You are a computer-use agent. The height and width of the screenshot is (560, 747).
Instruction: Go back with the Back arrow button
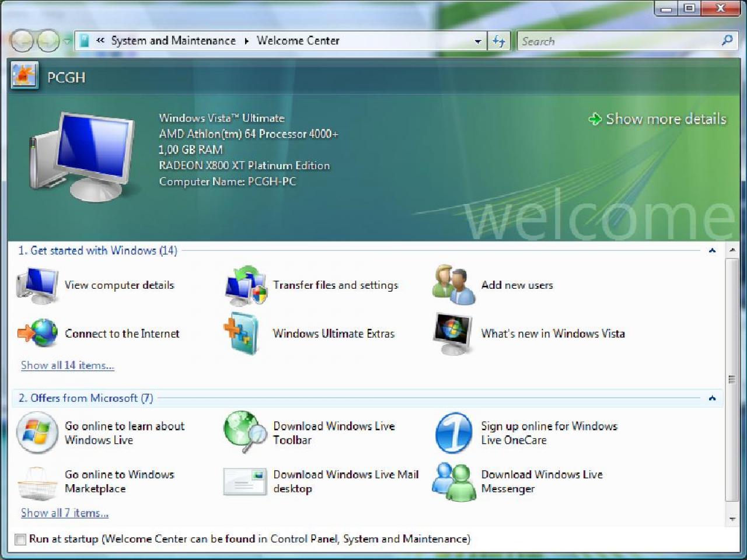[22, 40]
